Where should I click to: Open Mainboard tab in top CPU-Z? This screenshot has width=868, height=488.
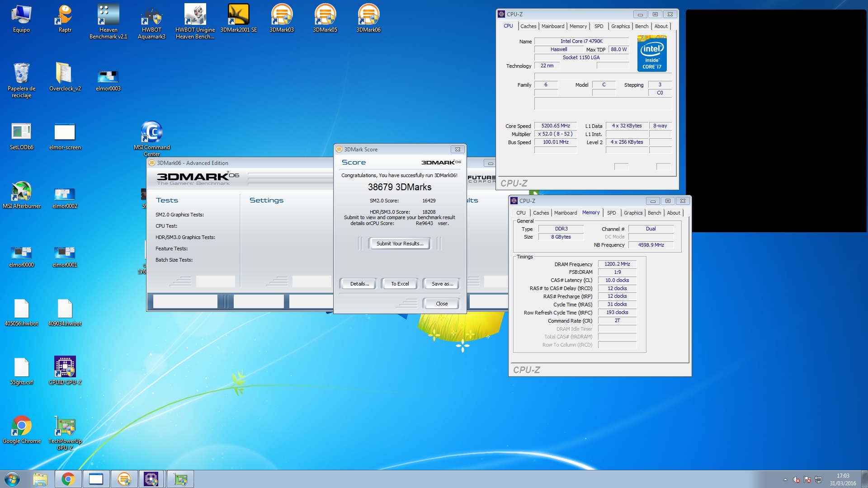552,26
